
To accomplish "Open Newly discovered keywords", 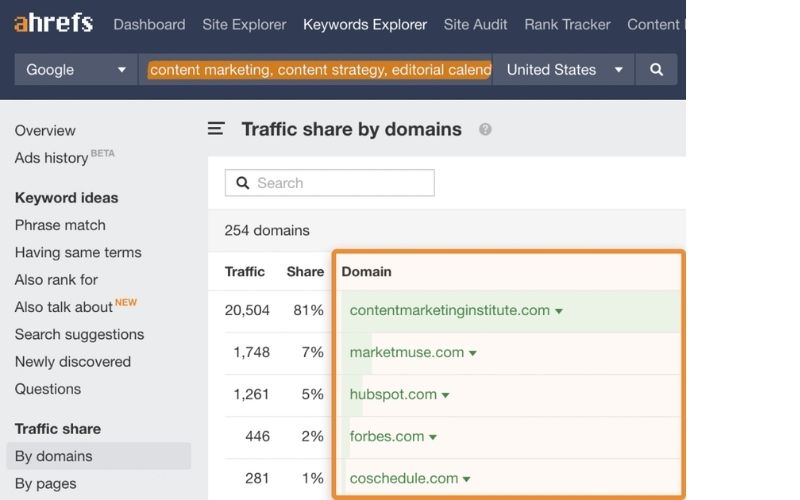I will point(73,362).
